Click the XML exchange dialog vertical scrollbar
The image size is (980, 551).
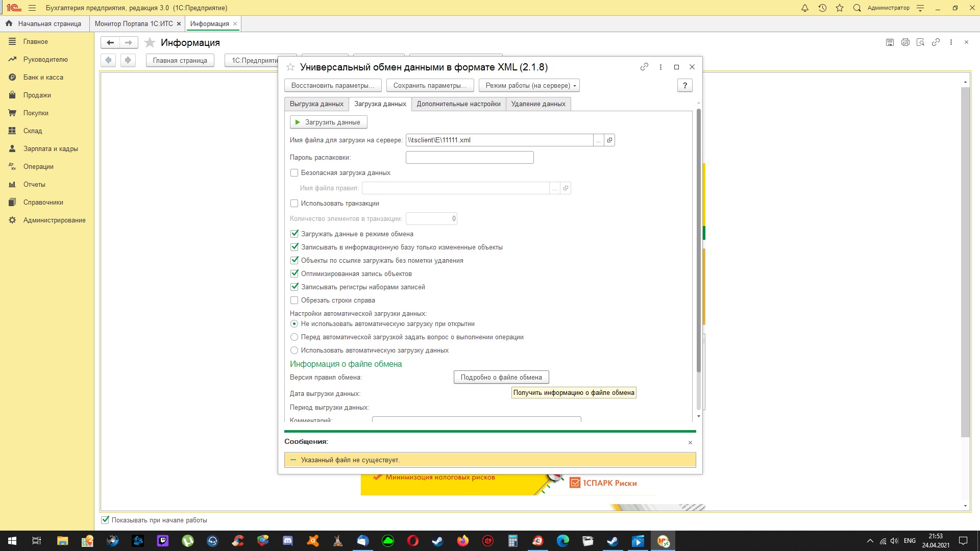click(698, 240)
